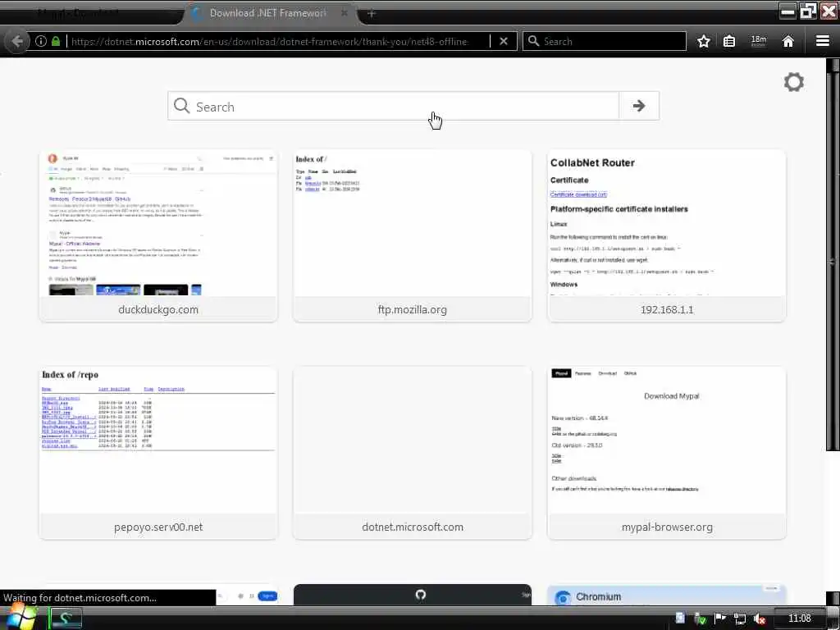Focus the toolbar Search box

605,41
